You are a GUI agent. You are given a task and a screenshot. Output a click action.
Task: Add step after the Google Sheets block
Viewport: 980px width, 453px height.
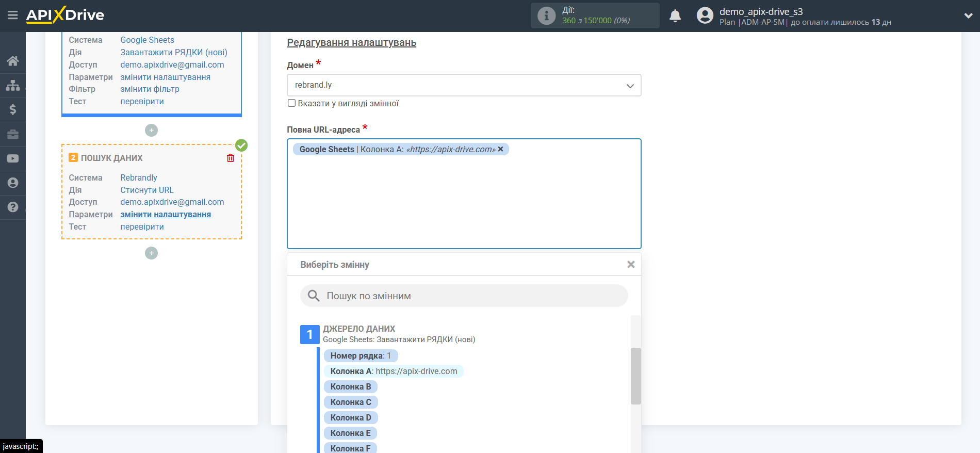[151, 131]
